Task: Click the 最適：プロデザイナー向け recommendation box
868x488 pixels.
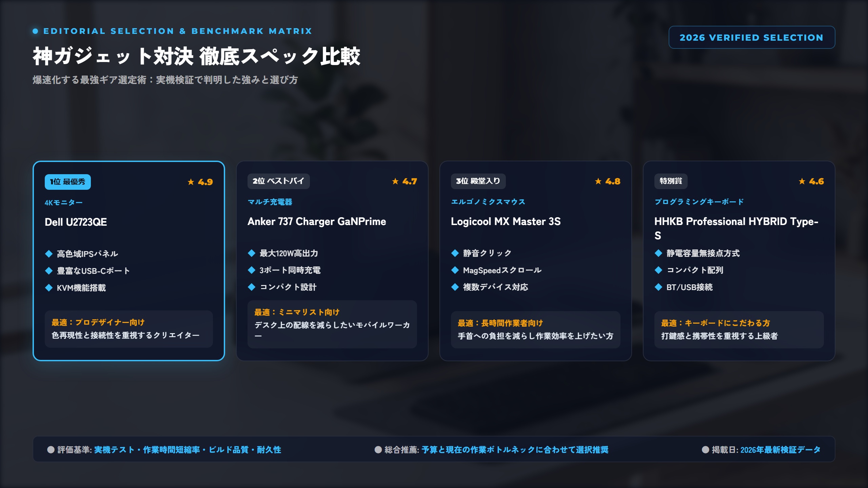Action: point(129,329)
